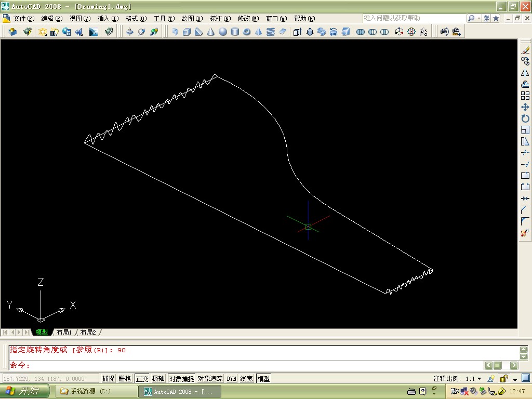This screenshot has height=399, width=532.
Task: Toggle 模型 button in status bar
Action: tap(263, 379)
